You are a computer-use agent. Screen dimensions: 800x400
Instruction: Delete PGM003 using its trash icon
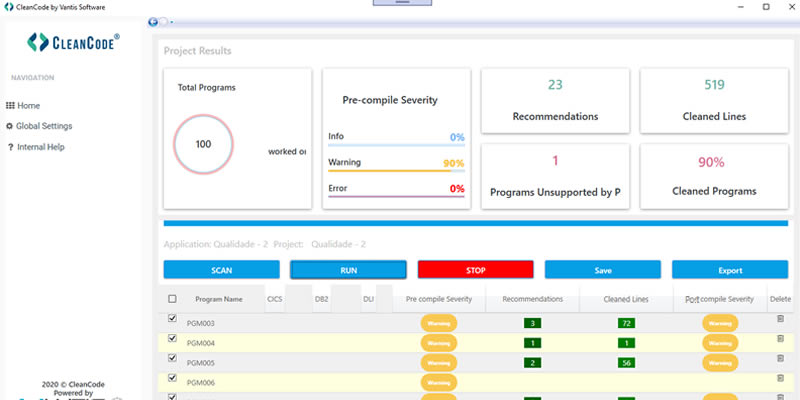[x=780, y=318]
